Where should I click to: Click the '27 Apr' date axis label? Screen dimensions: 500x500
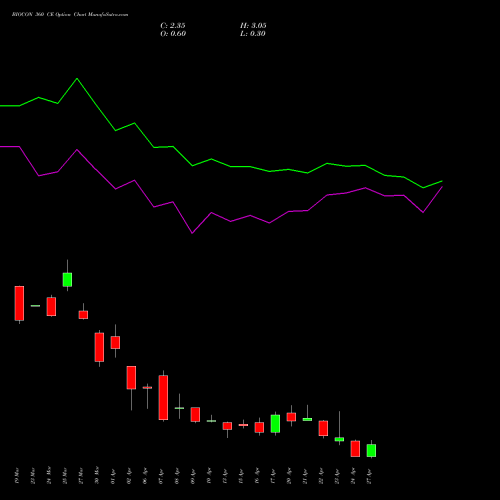tap(369, 476)
